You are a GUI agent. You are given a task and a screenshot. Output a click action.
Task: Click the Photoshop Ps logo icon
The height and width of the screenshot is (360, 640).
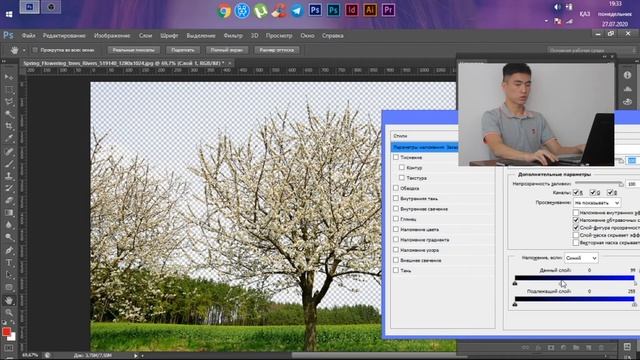pyautogui.click(x=8, y=36)
